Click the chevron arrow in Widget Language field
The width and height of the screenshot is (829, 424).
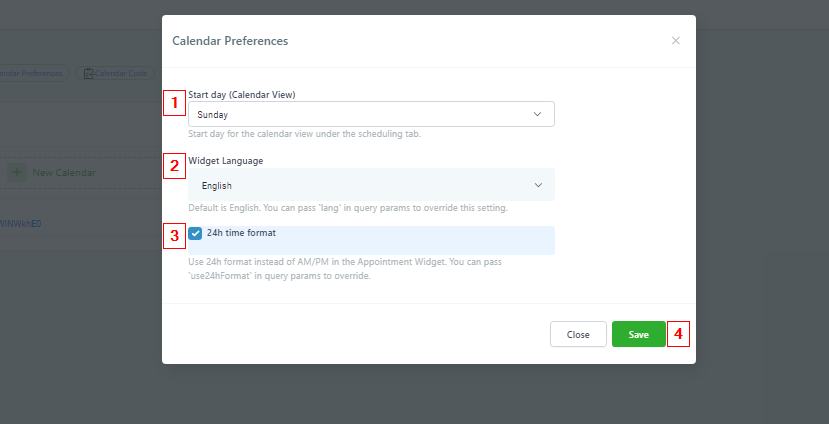pos(538,185)
